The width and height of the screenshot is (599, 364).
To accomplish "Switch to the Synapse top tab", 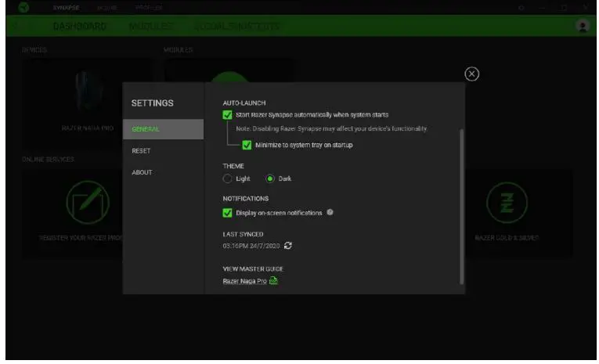I will [x=66, y=8].
